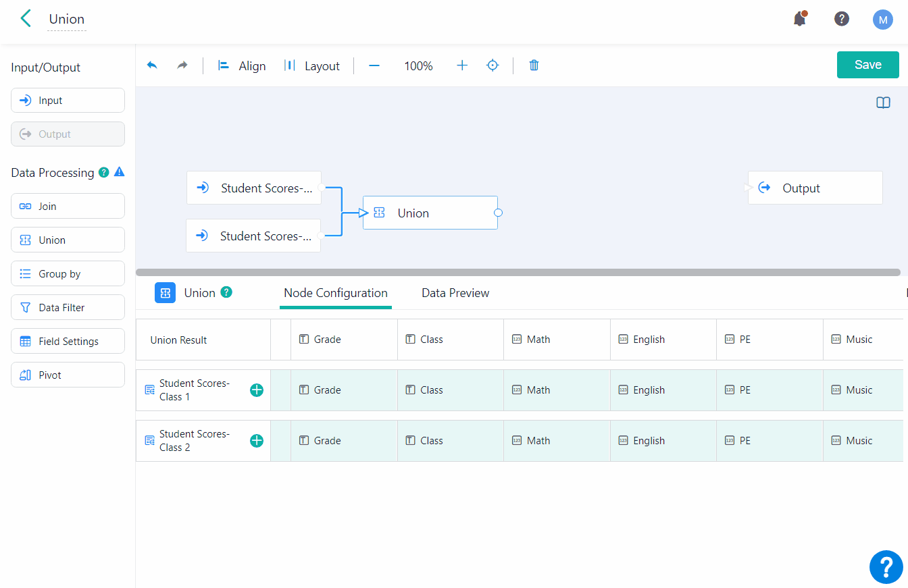Add field to Student Scores-Class 1 row
Image resolution: width=908 pixels, height=588 pixels.
[257, 390]
